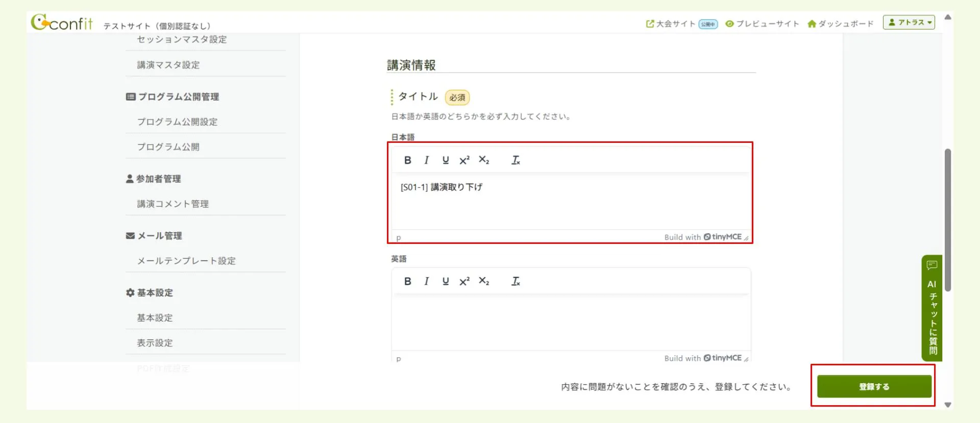
Task: Clear formatting in English title editor
Action: 516,281
